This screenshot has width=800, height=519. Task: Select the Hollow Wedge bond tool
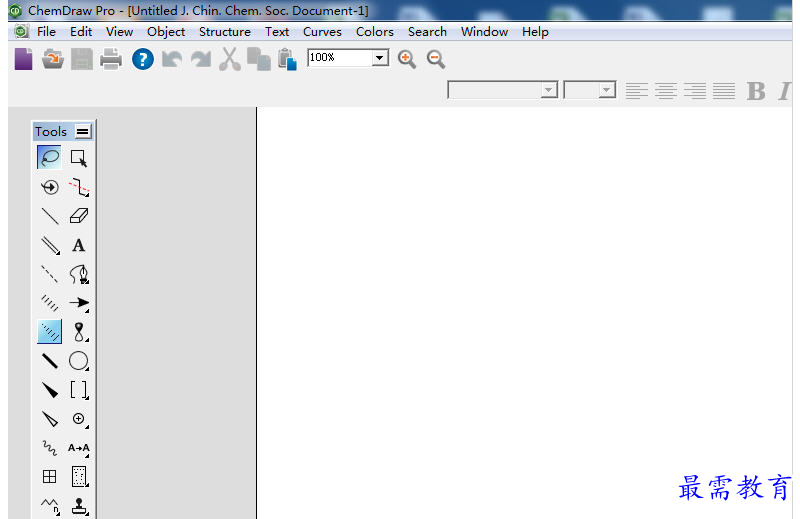(x=49, y=419)
